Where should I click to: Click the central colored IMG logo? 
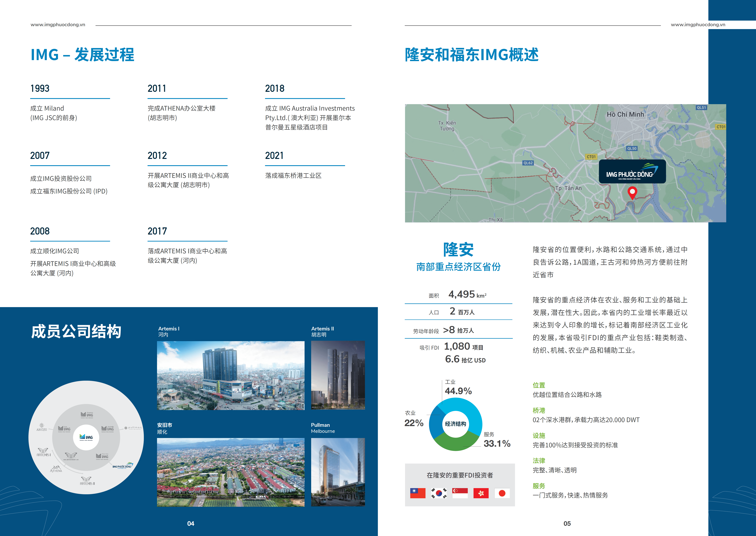point(86,437)
